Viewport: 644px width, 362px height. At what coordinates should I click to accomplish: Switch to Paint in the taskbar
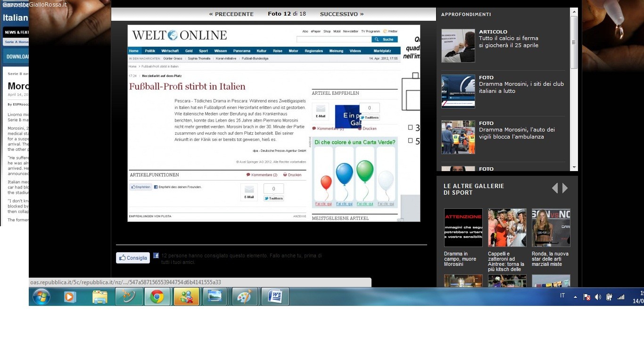(245, 297)
